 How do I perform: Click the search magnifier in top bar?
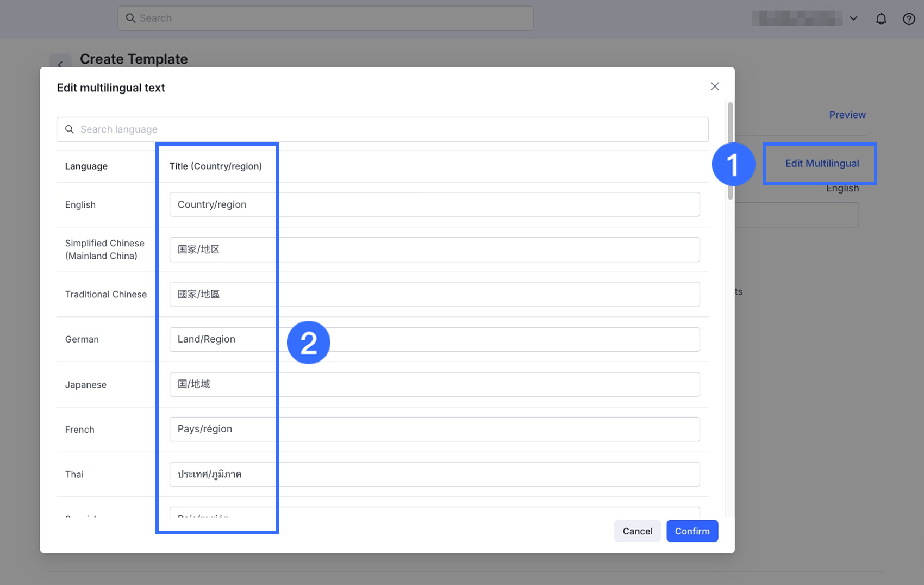[x=130, y=18]
